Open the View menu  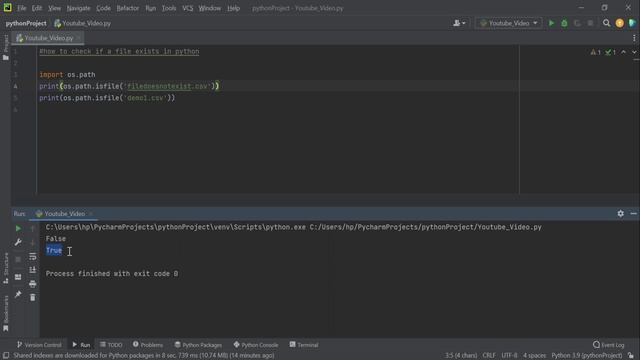point(54,8)
